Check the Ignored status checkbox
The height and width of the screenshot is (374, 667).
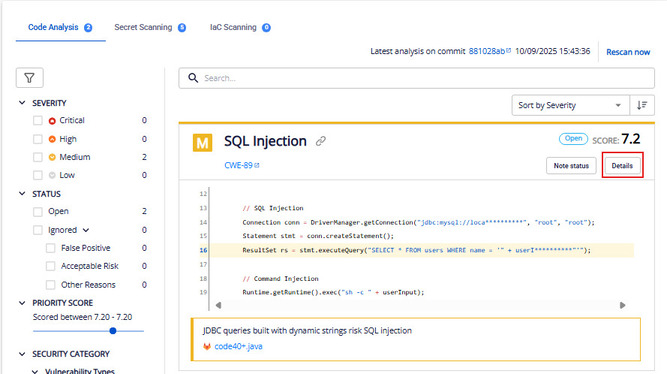pyautogui.click(x=38, y=230)
